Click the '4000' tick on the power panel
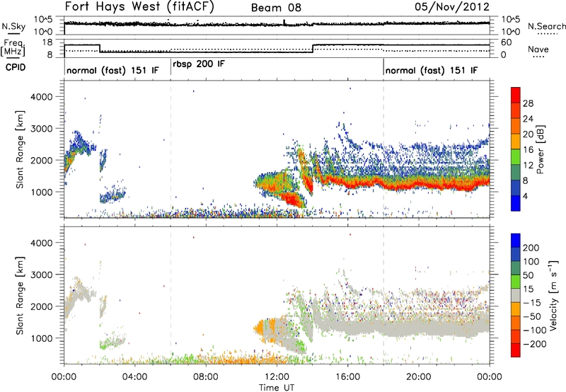566x392 pixels. tap(41, 97)
